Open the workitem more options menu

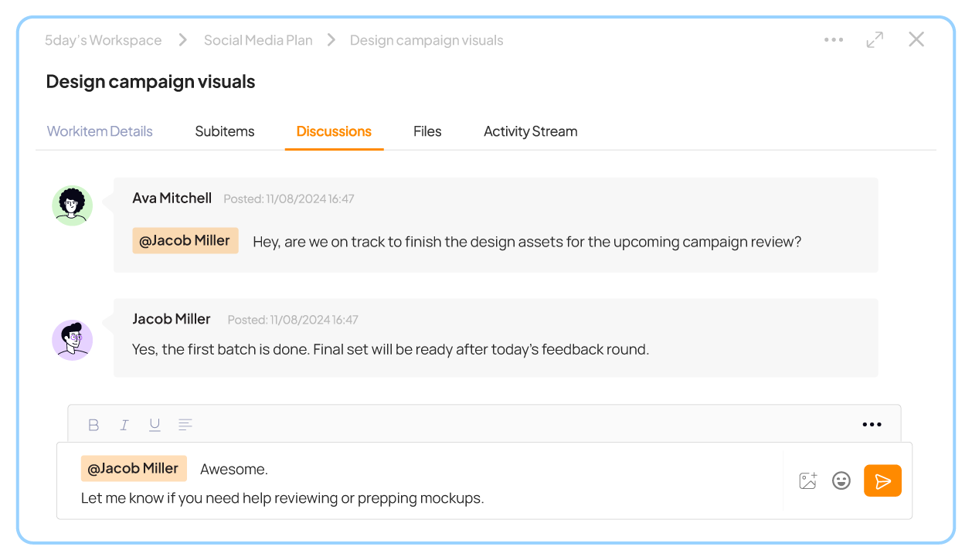pyautogui.click(x=834, y=40)
